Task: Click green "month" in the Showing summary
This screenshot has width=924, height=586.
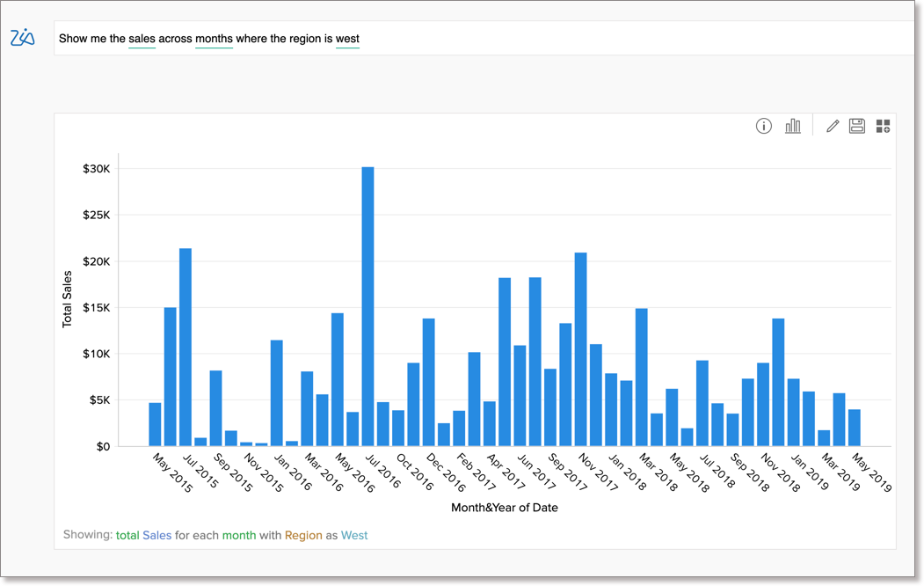Action: click(239, 535)
